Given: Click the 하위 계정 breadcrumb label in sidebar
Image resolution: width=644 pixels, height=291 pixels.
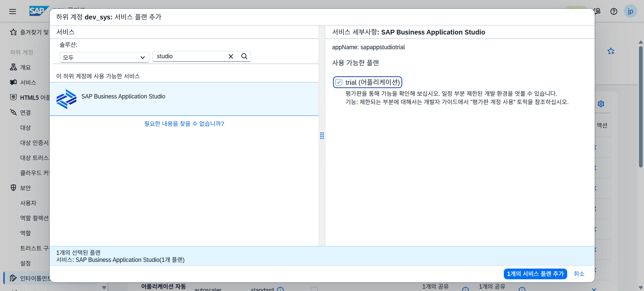Looking at the screenshot, I should tap(21, 52).
